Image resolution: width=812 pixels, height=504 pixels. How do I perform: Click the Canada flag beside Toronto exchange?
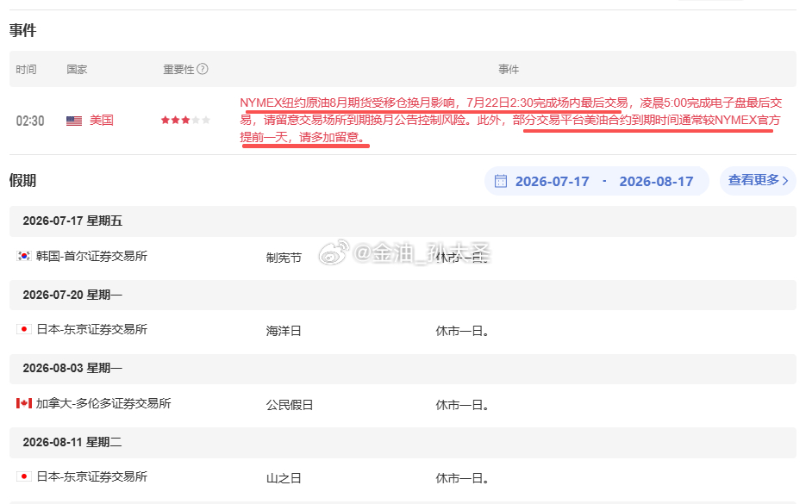pyautogui.click(x=24, y=403)
